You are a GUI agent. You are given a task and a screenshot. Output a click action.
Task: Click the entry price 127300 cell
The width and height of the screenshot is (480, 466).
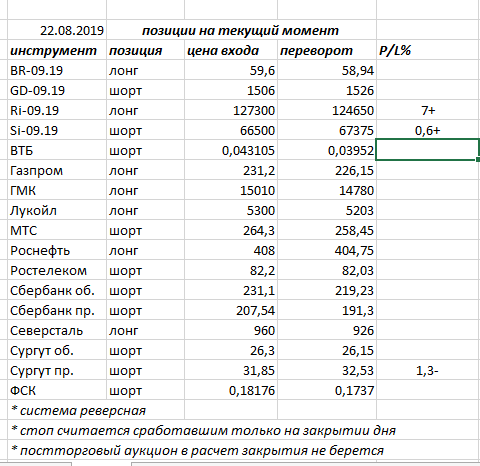pos(231,110)
